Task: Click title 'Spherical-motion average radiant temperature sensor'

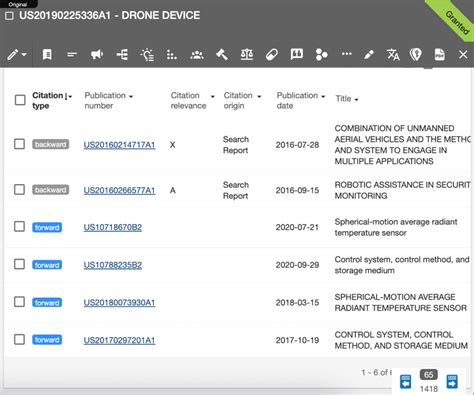Action: click(x=396, y=227)
